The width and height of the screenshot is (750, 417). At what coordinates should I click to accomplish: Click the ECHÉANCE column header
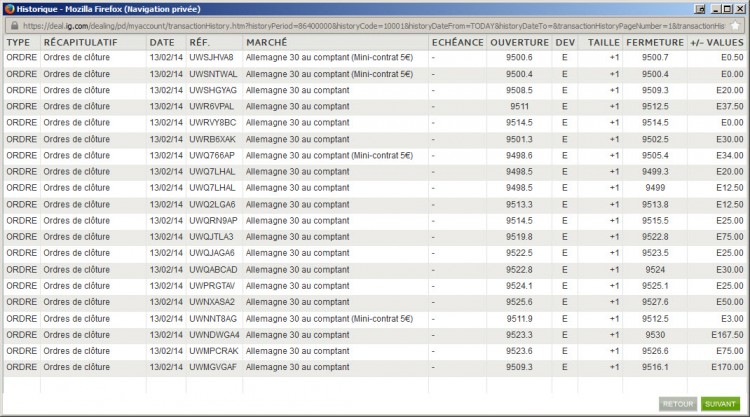tap(458, 43)
